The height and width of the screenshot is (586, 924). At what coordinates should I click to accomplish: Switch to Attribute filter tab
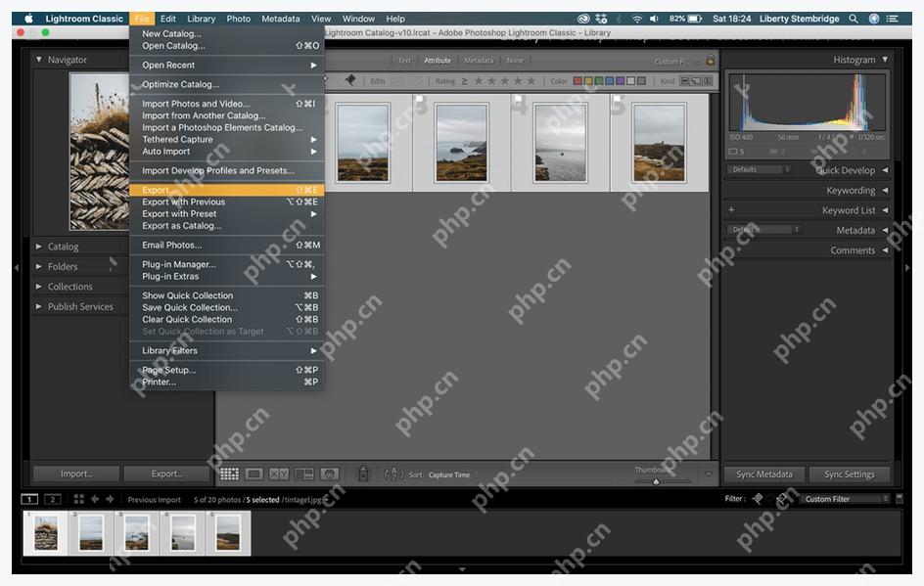pyautogui.click(x=438, y=60)
